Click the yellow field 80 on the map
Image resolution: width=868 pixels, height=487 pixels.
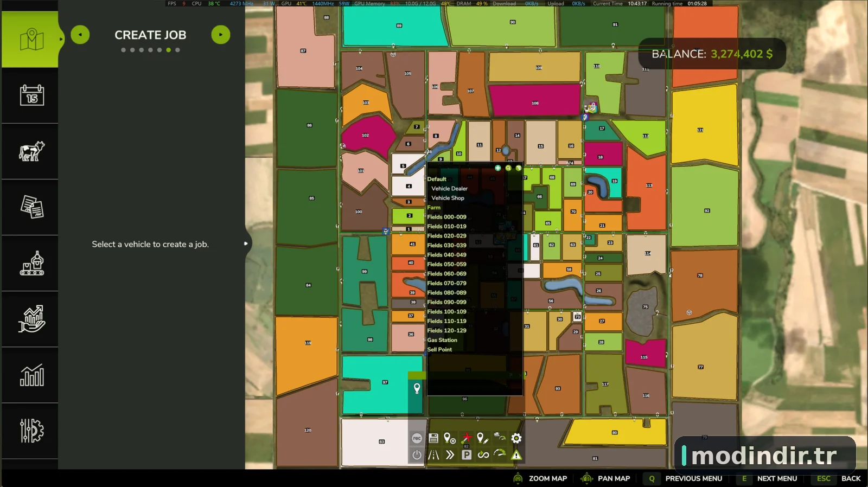616,432
